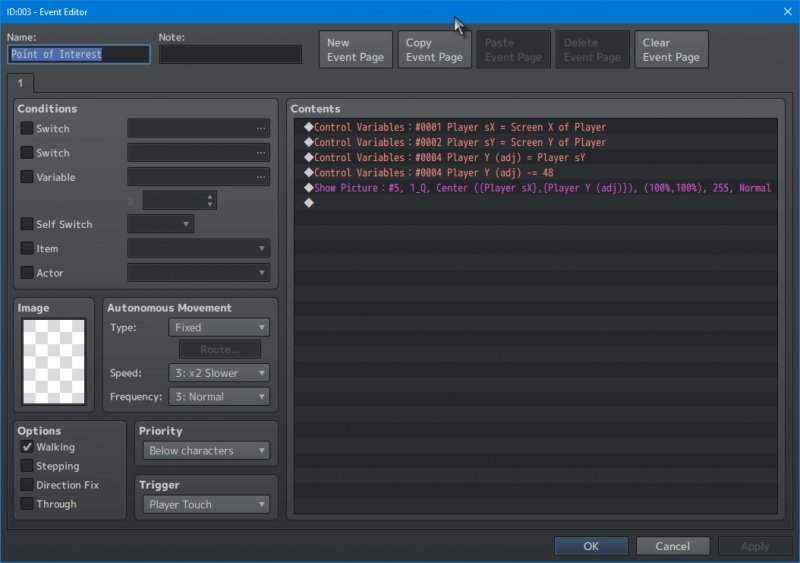
Task: Select event page tab 1
Action: tap(20, 83)
